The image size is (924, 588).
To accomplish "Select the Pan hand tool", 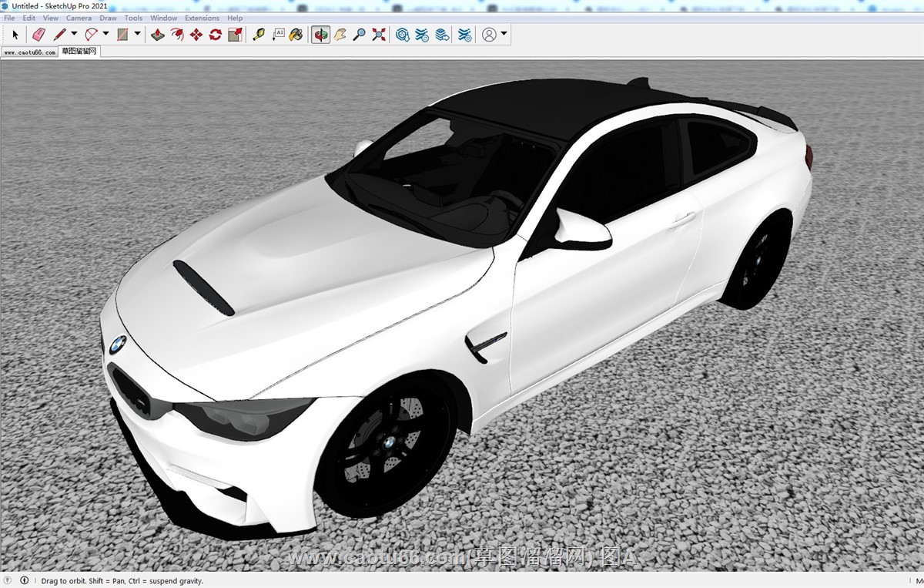I will (340, 35).
